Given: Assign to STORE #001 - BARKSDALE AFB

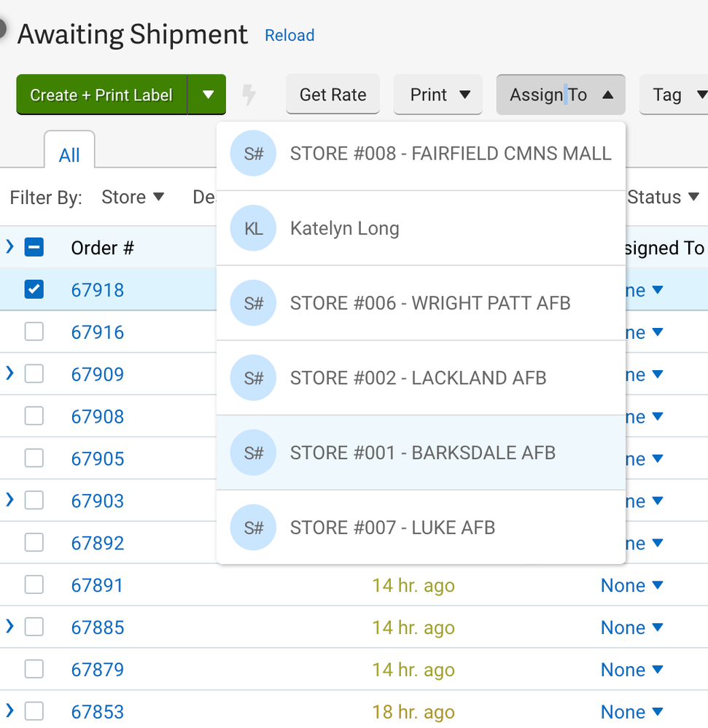Looking at the screenshot, I should [x=422, y=453].
